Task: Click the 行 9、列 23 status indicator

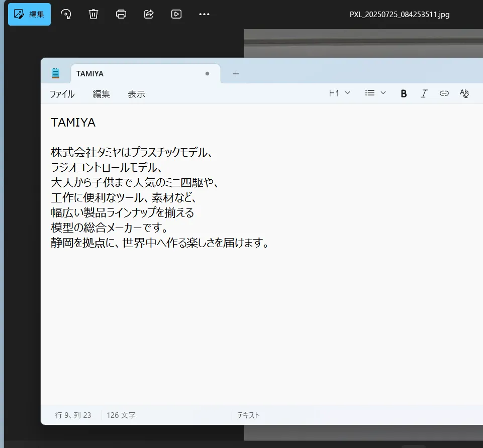Action: point(73,415)
